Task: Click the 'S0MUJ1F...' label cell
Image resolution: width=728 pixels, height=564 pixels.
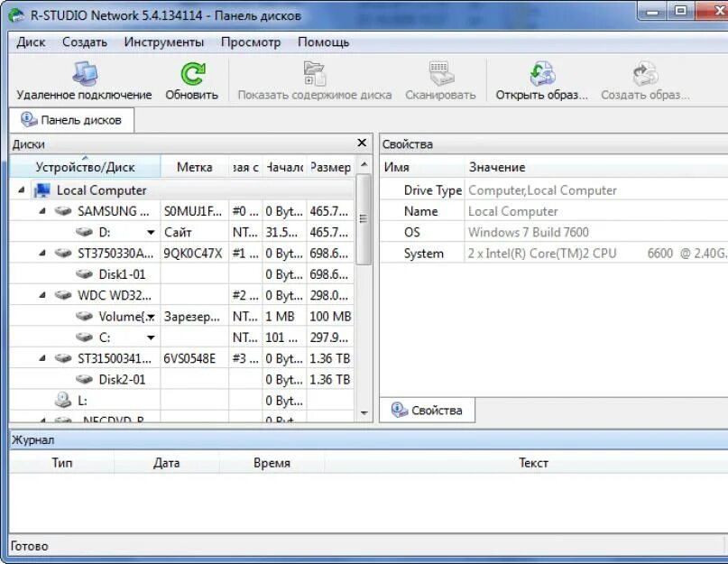Action: point(195,211)
